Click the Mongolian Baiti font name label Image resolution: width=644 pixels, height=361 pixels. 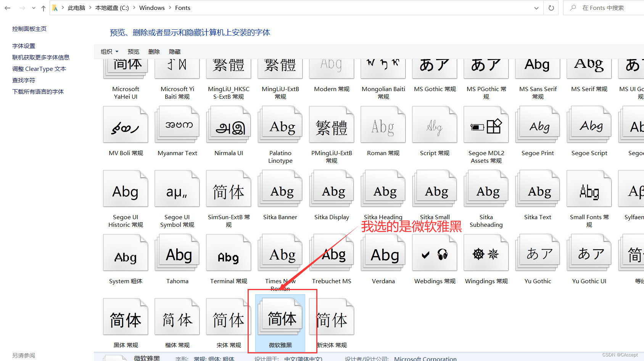(x=383, y=93)
